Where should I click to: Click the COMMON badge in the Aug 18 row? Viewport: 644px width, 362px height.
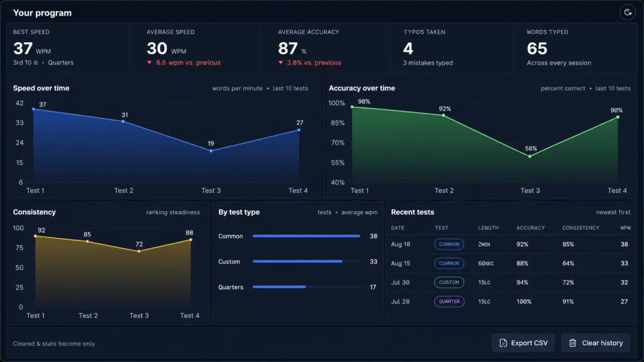(449, 244)
